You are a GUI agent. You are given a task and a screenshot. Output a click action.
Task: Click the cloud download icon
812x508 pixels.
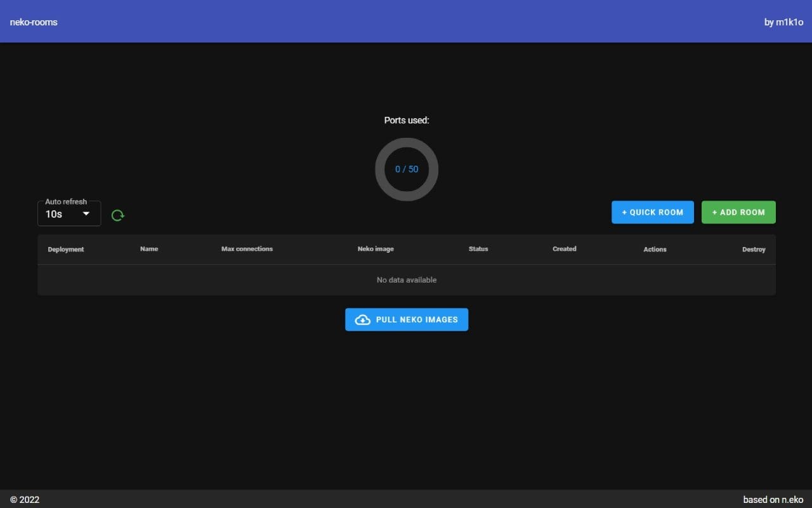pyautogui.click(x=362, y=320)
